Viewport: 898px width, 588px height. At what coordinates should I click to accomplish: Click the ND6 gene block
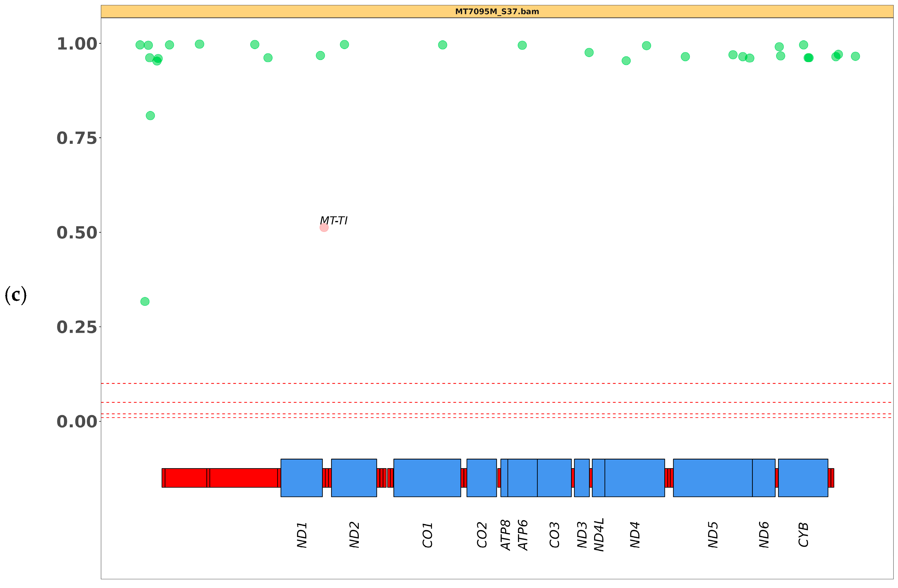click(763, 478)
